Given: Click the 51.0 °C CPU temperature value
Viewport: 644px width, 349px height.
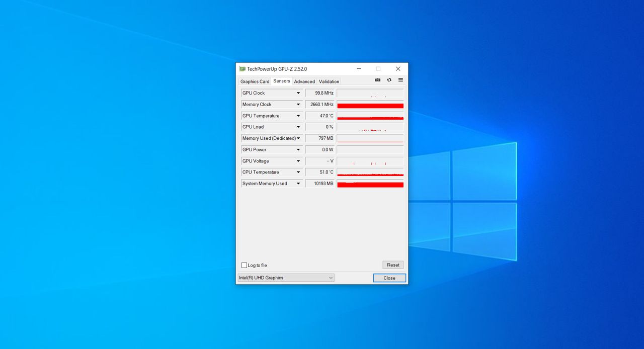Looking at the screenshot, I should click(x=320, y=172).
